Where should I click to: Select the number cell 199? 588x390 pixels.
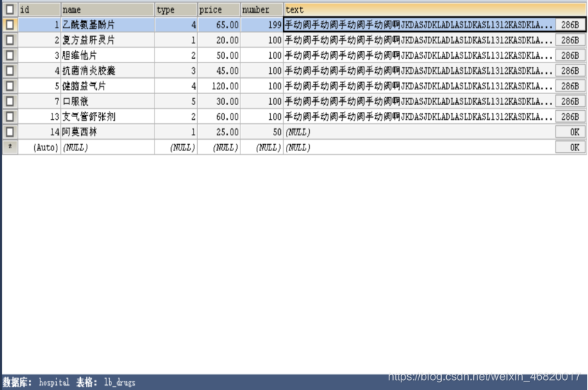262,25
